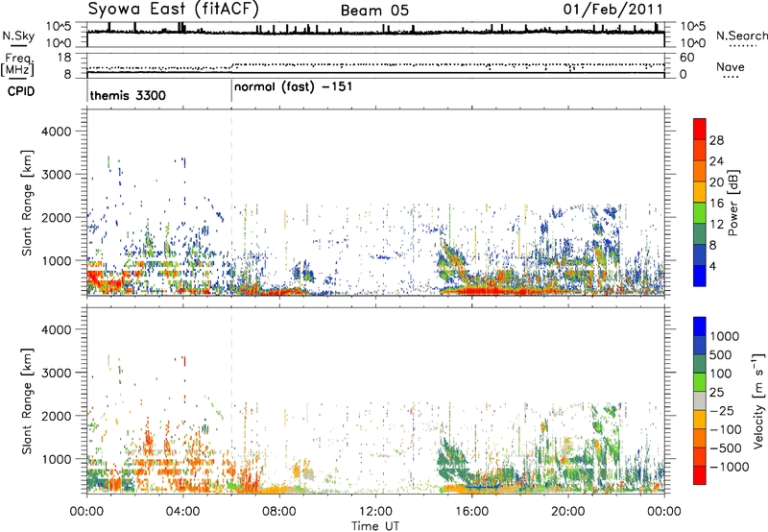Select the "Beam 05" header label
This screenshot has height=532, width=768.
click(374, 11)
